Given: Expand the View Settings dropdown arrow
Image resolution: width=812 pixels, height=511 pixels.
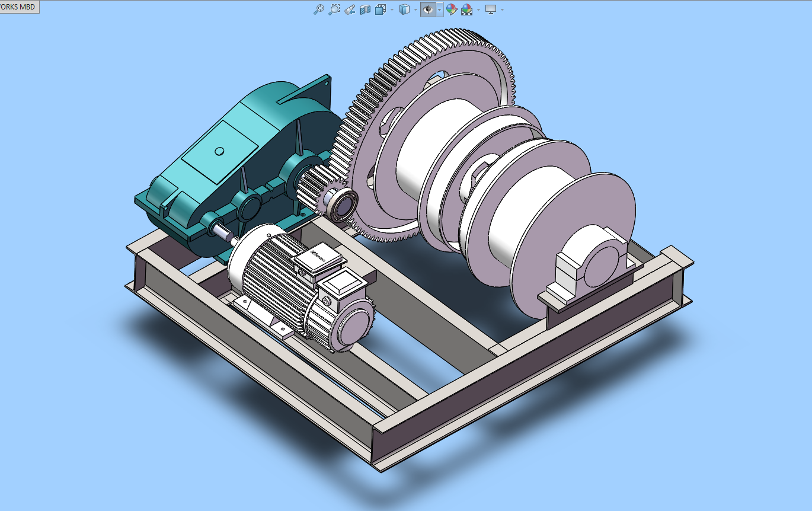Looking at the screenshot, I should pos(502,9).
